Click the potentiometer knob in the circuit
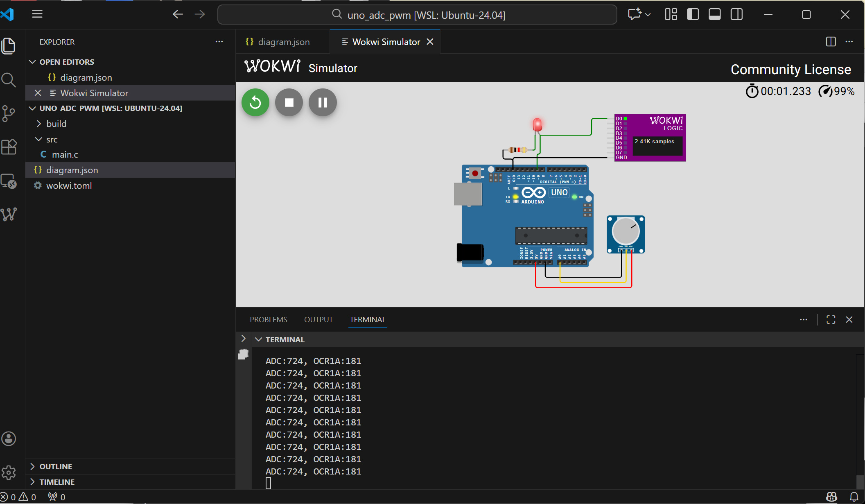The image size is (865, 504). tap(625, 231)
